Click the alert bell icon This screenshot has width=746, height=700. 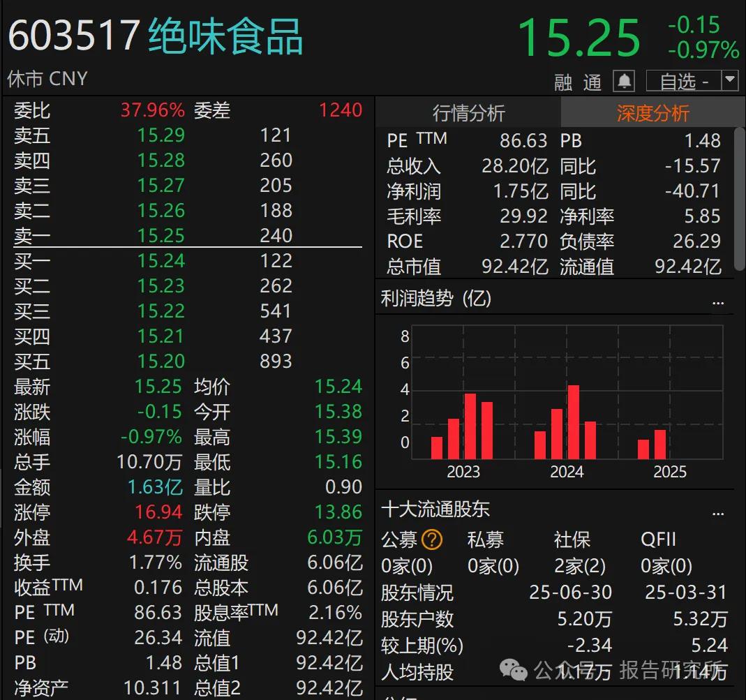tap(625, 80)
